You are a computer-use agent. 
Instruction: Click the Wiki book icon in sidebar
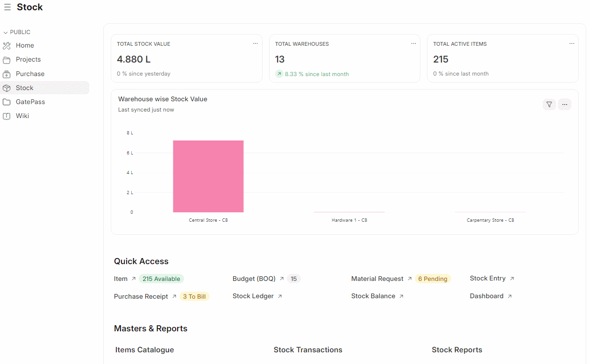7,116
